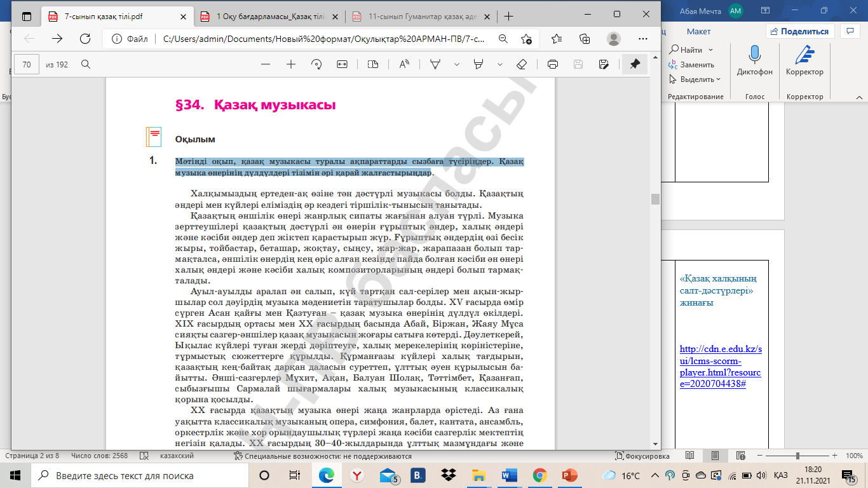Zoom in the PDF view
Viewport: 868px width, 488px height.
[291, 64]
